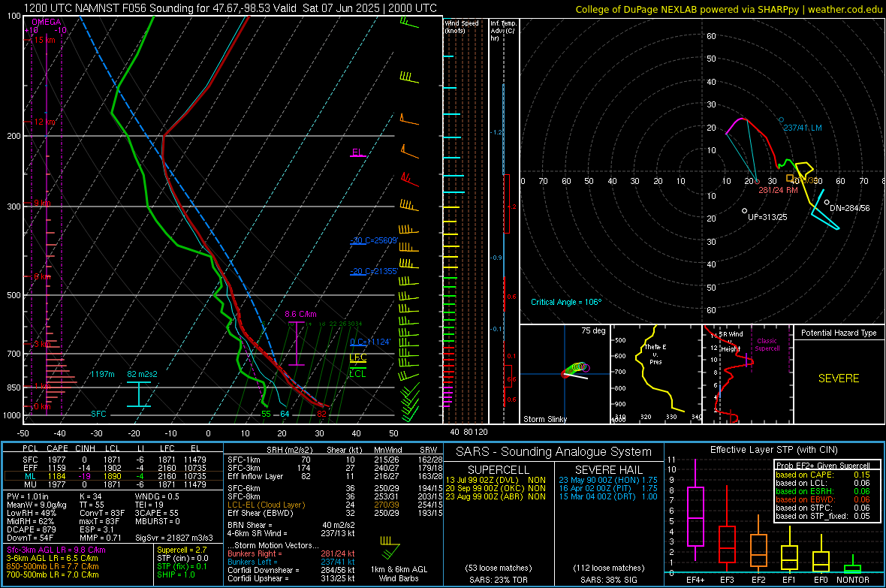Select the EFF parcel row in the CAPE table

click(113, 468)
